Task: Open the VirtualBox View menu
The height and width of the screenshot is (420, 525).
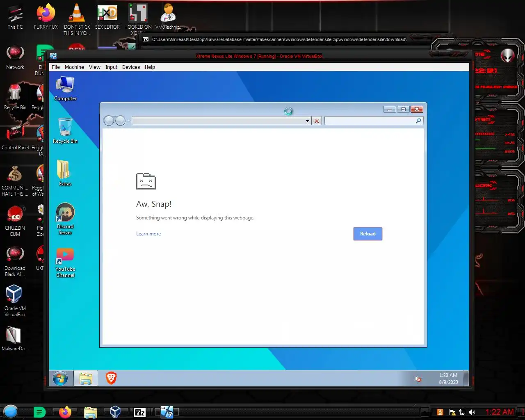Action: coord(95,67)
